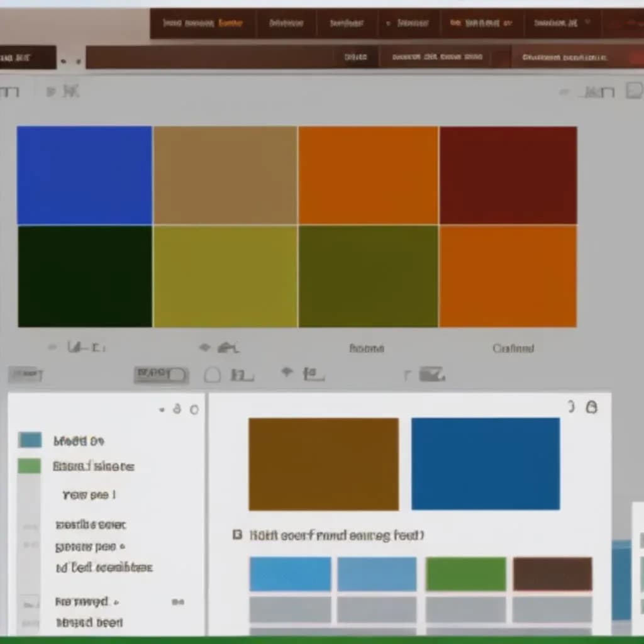Switch to the first tab in the top bar
644x644 pixels.
(x=203, y=24)
